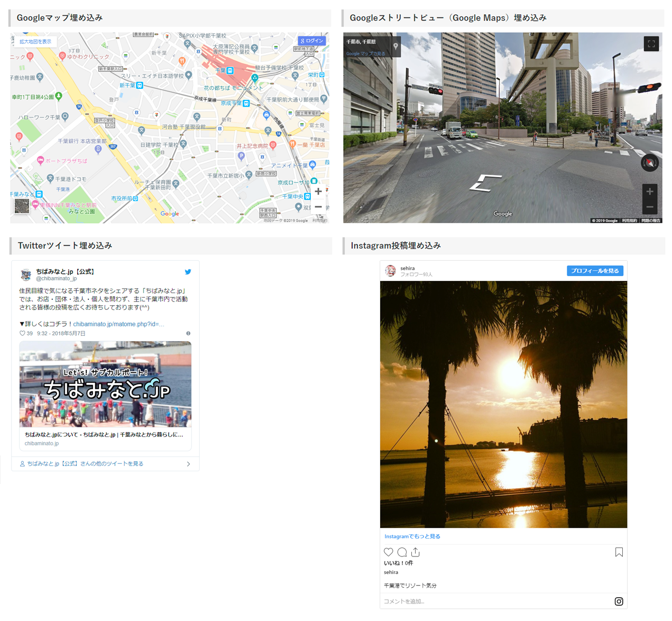Image resolution: width=672 pixels, height=621 pixels.
Task: Click the tweet info icon
Action: pyautogui.click(x=188, y=333)
